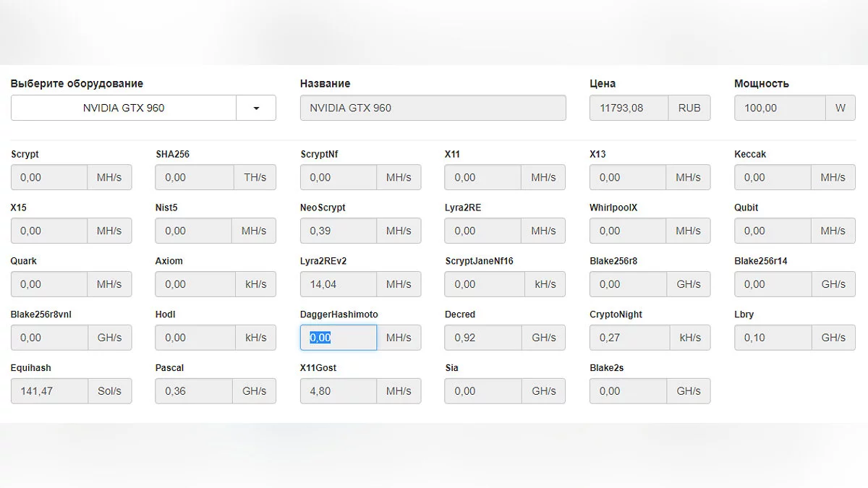Click the Sia hashrate field
This screenshot has width=868, height=488.
coord(483,391)
